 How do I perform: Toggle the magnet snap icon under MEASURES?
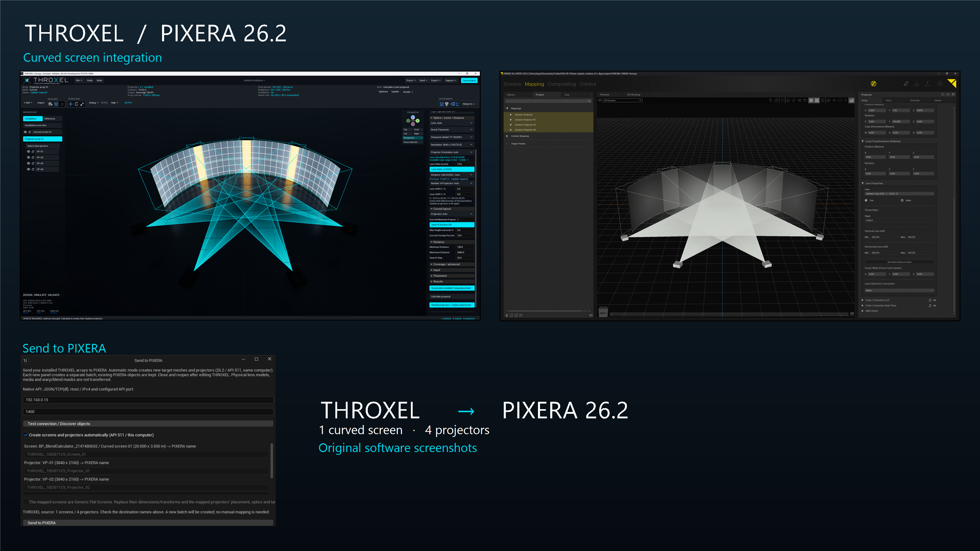click(x=56, y=104)
